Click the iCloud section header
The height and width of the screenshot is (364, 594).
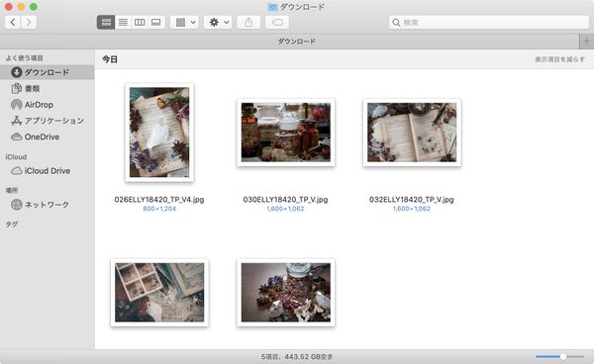pos(16,156)
